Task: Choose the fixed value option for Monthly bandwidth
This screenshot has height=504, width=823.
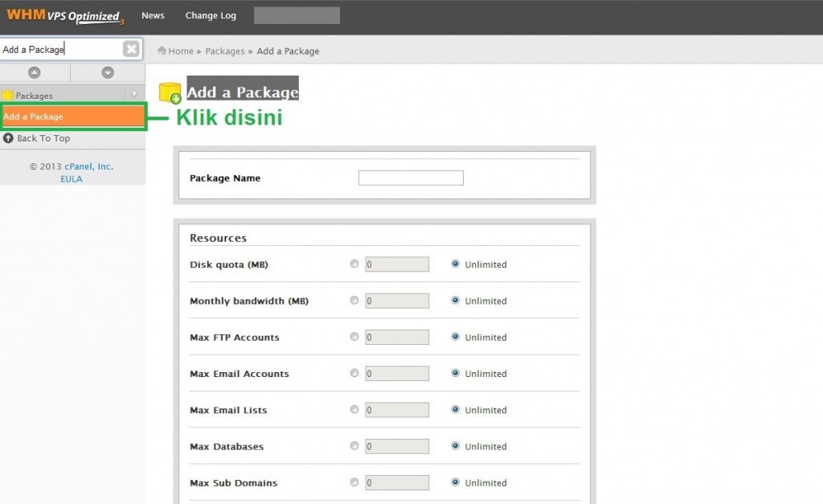Action: click(x=354, y=300)
